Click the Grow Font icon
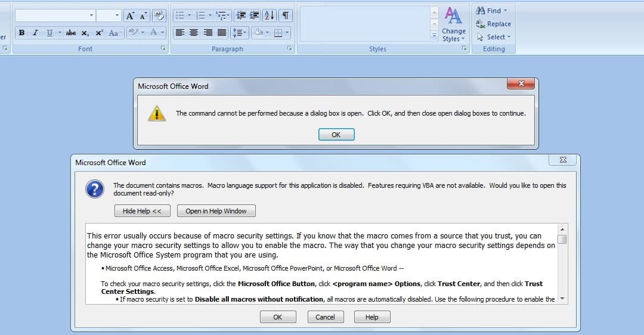This screenshot has width=644, height=335. [x=130, y=15]
